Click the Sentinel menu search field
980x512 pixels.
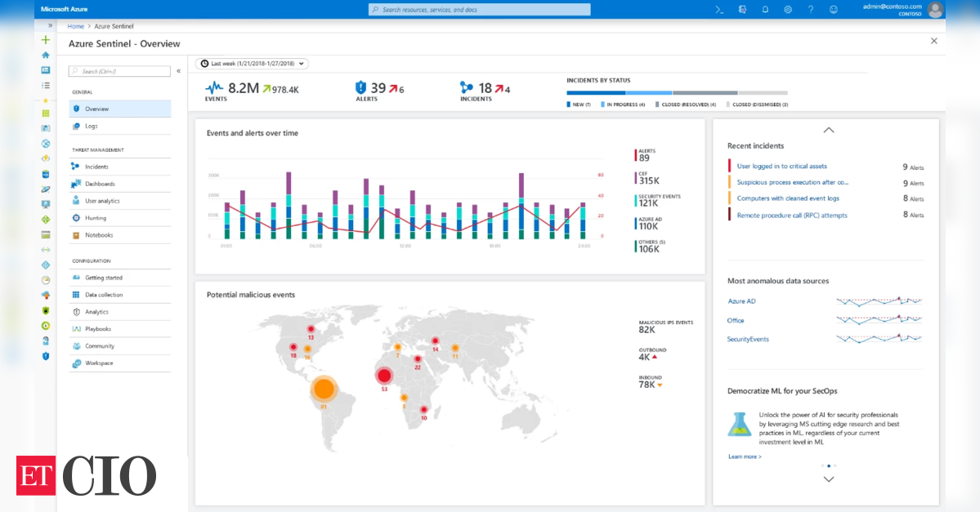click(120, 72)
